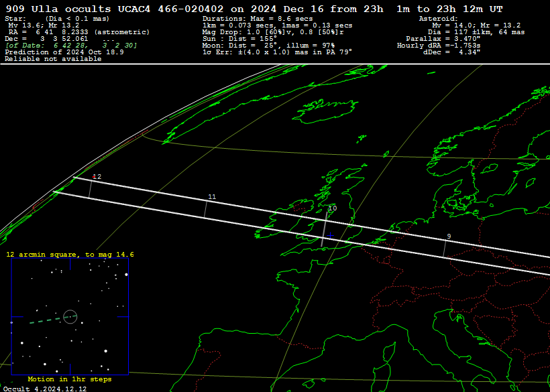550x392 pixels.
Task: Click the 'Reliable not available' text
Action: (x=53, y=59)
